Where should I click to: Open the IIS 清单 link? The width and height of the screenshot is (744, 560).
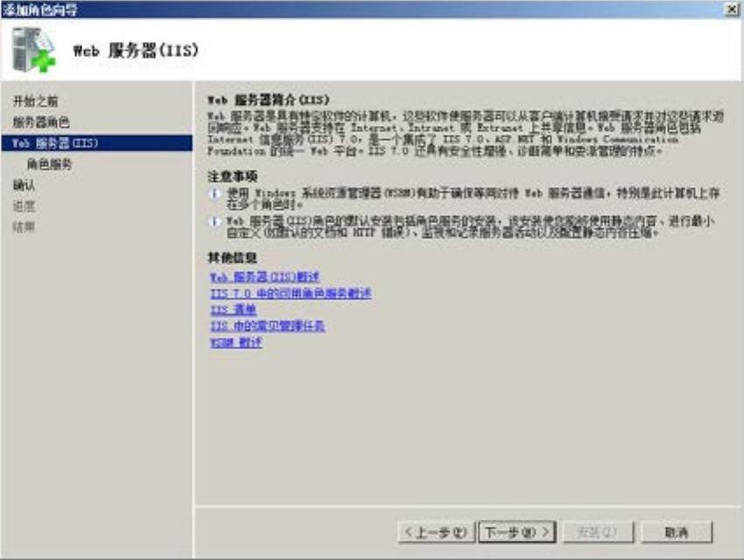233,310
